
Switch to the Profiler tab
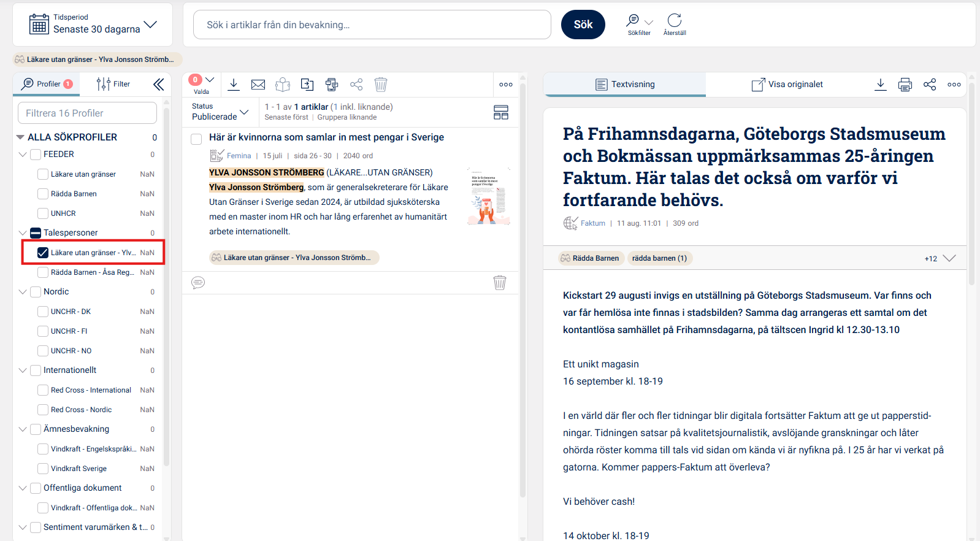tap(47, 84)
